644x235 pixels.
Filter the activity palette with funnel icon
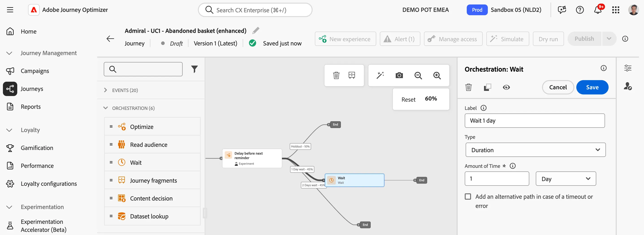[x=194, y=69]
